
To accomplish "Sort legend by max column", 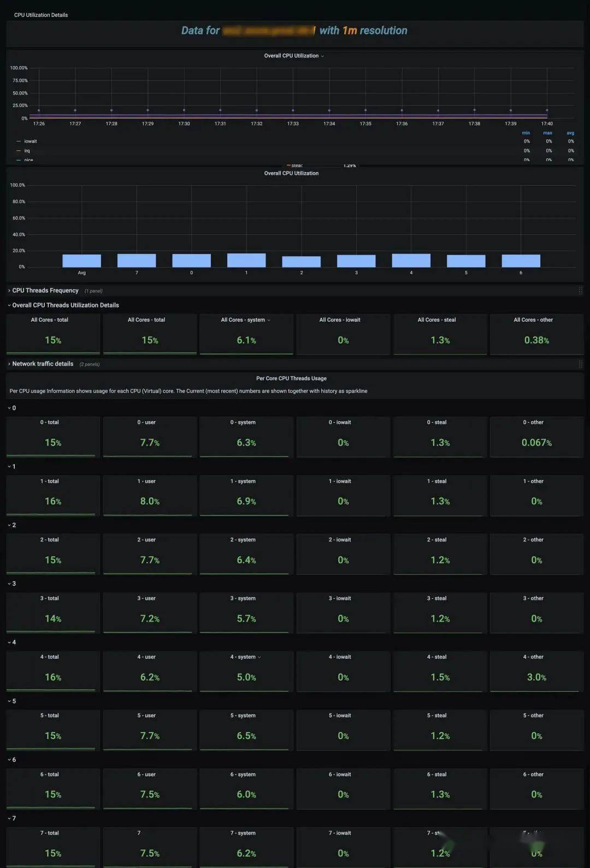I will point(548,133).
